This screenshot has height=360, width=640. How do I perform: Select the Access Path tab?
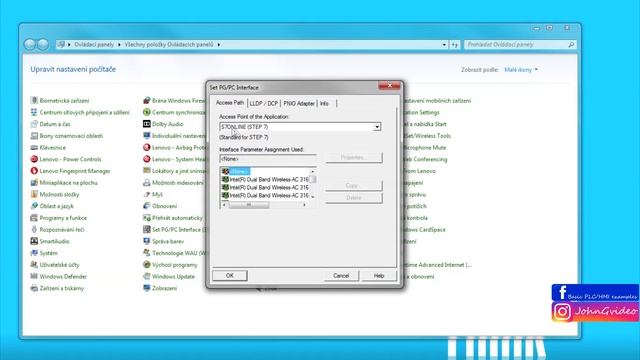pyautogui.click(x=230, y=103)
